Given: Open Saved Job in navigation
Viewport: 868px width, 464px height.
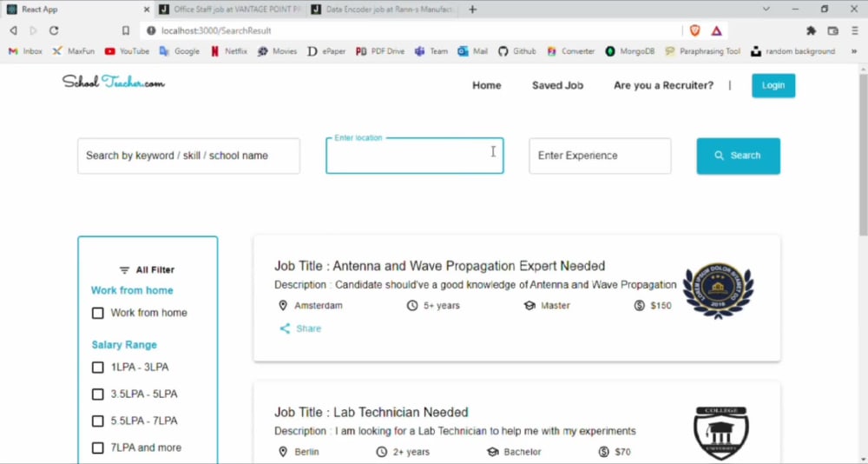Looking at the screenshot, I should tap(557, 85).
